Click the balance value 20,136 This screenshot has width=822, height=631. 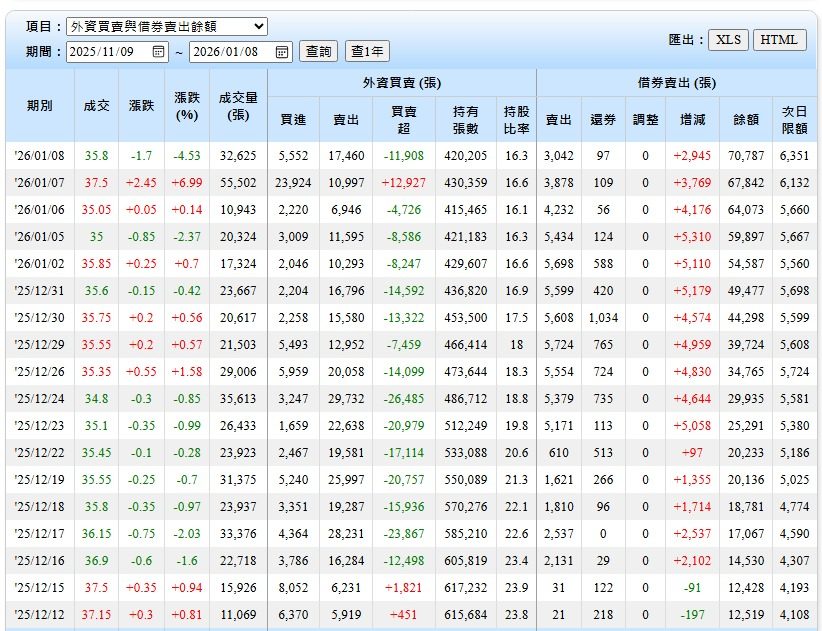pyautogui.click(x=746, y=480)
